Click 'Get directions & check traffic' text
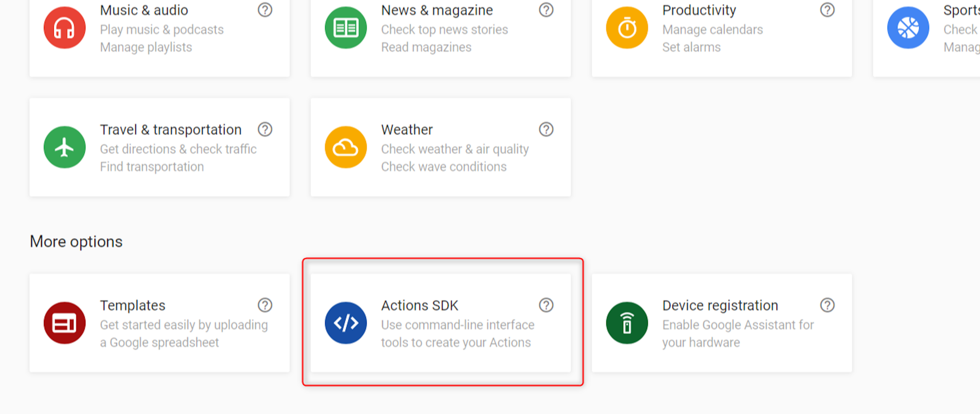 [x=178, y=149]
